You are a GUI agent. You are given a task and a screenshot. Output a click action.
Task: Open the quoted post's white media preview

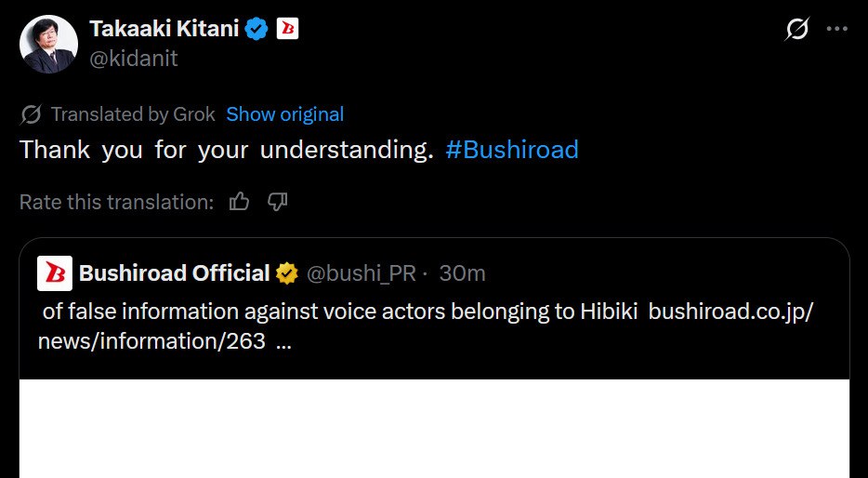434,429
